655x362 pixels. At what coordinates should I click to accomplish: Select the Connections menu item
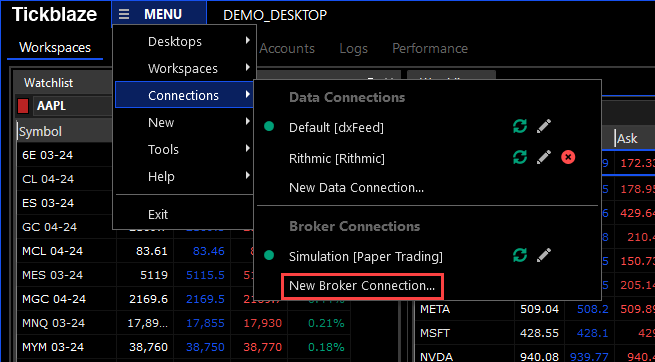(184, 95)
